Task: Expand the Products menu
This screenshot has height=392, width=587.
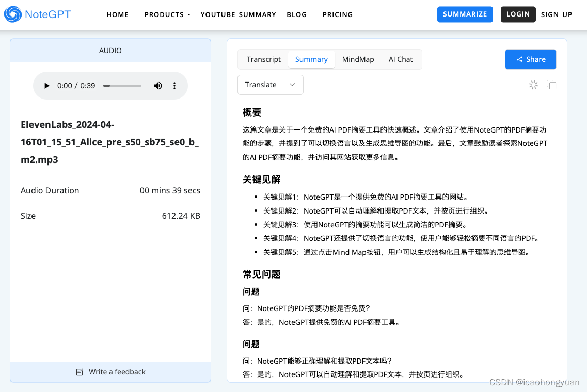Action: (167, 14)
